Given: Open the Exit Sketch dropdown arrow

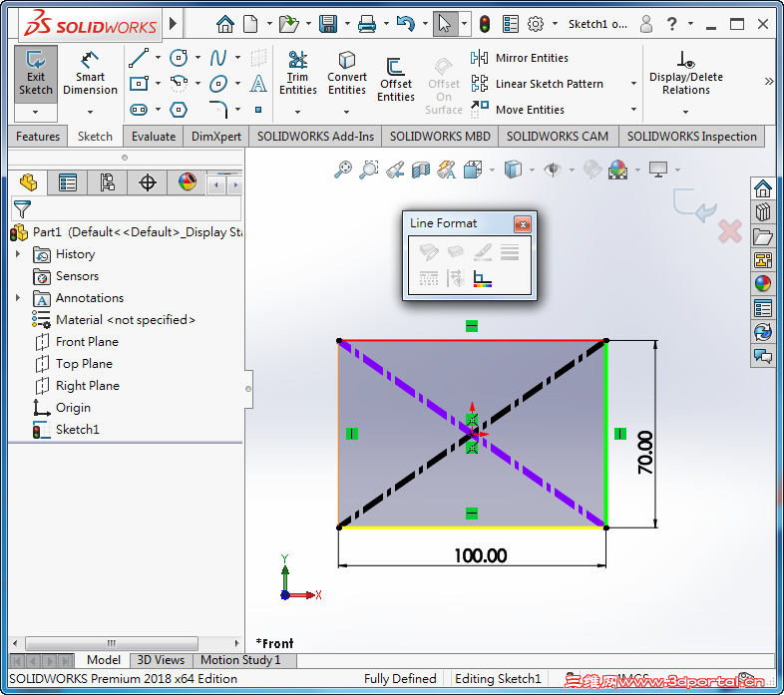Looking at the screenshot, I should click(x=35, y=112).
